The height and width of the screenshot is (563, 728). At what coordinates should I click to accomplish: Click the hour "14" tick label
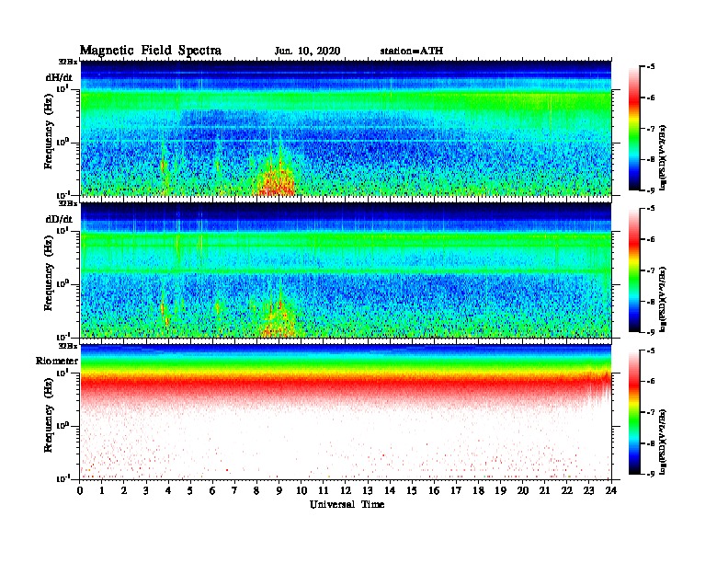click(x=390, y=490)
